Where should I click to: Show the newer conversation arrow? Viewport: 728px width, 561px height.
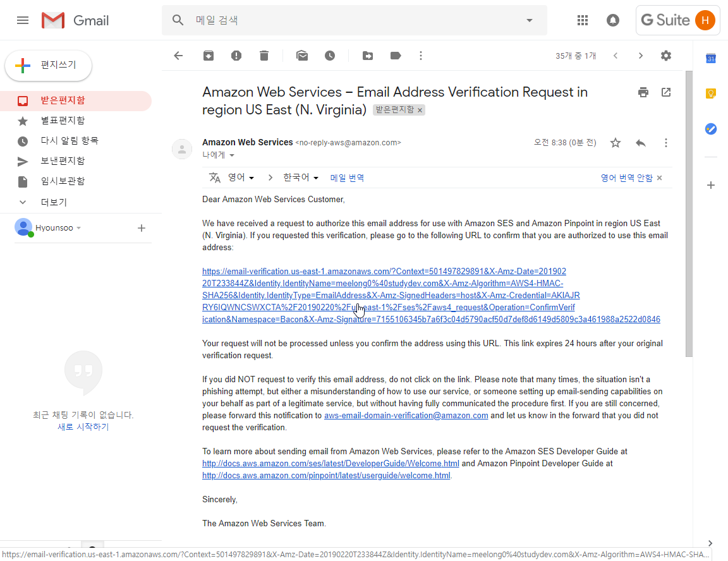(x=616, y=56)
